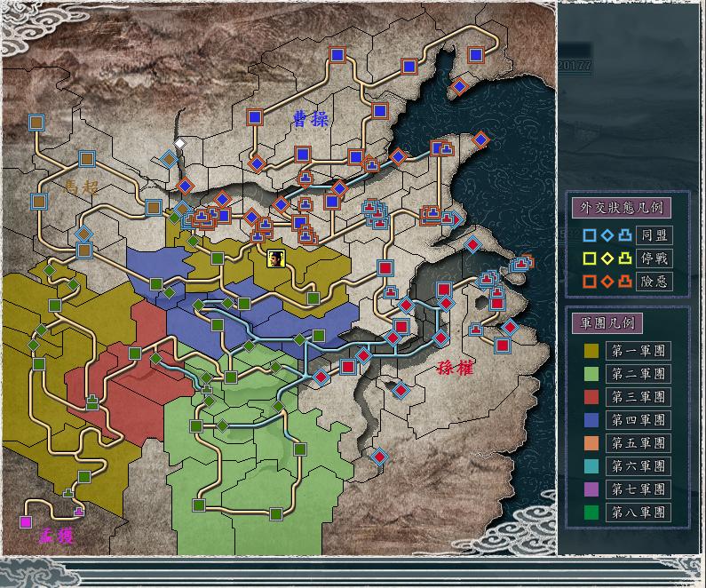Select Ma Chao's northwesternmost brown city
The height and width of the screenshot is (588, 706).
36,123
